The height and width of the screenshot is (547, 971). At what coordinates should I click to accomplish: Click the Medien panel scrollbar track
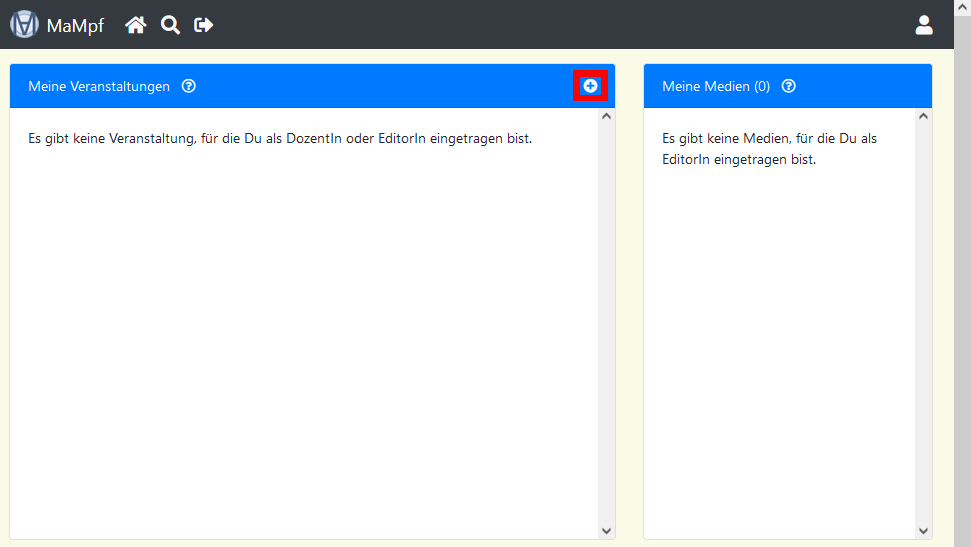pyautogui.click(x=923, y=320)
